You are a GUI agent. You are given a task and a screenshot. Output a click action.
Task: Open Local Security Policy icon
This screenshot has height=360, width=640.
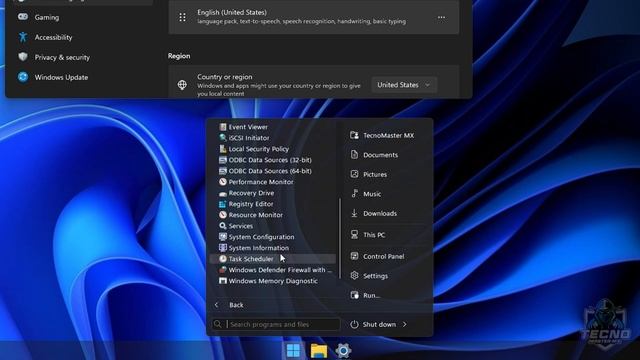pyautogui.click(x=222, y=149)
